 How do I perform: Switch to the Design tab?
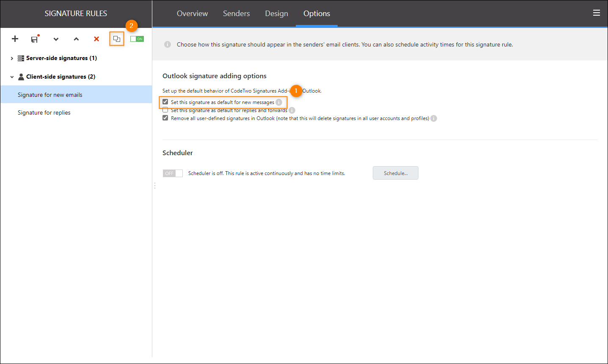(276, 13)
